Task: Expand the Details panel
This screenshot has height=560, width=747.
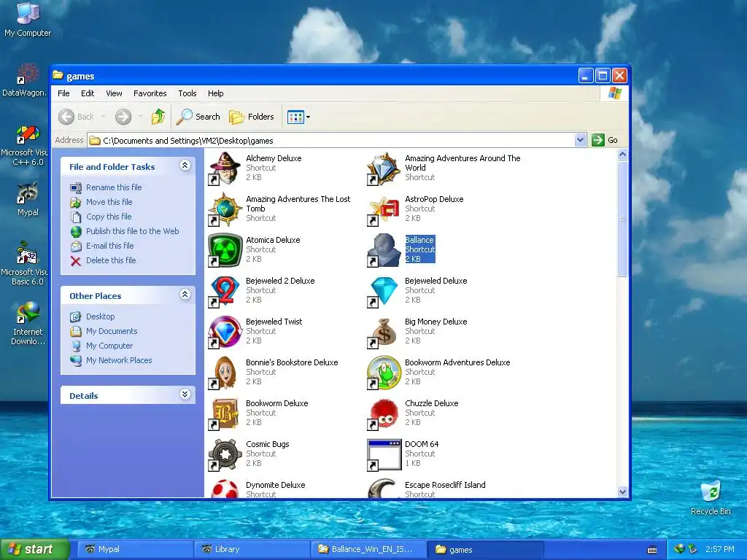Action: (x=185, y=394)
